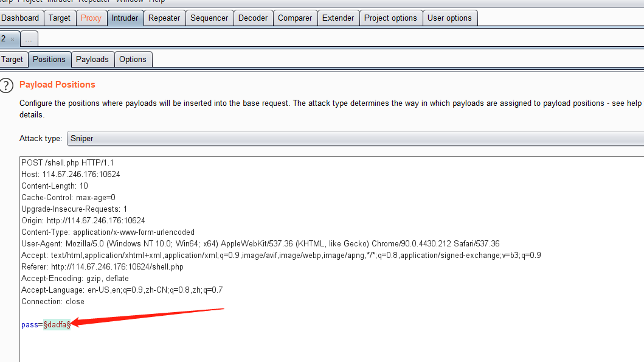Click the Payload Positions heading

[57, 84]
